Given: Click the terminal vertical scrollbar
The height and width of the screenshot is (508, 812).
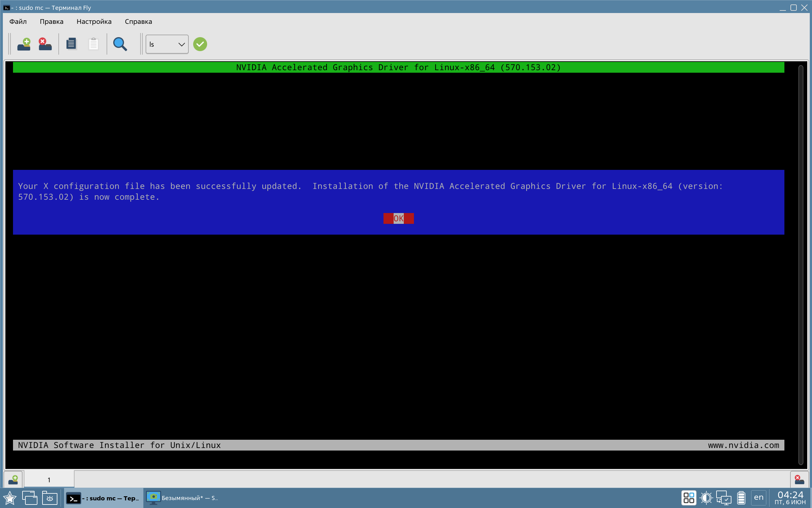Looking at the screenshot, I should (801, 265).
